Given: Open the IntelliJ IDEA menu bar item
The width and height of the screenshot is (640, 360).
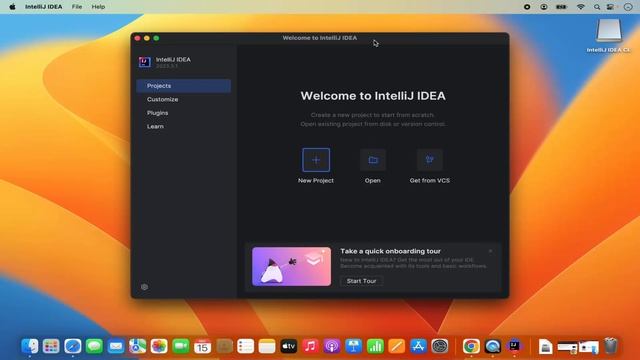Looking at the screenshot, I should point(44,7).
